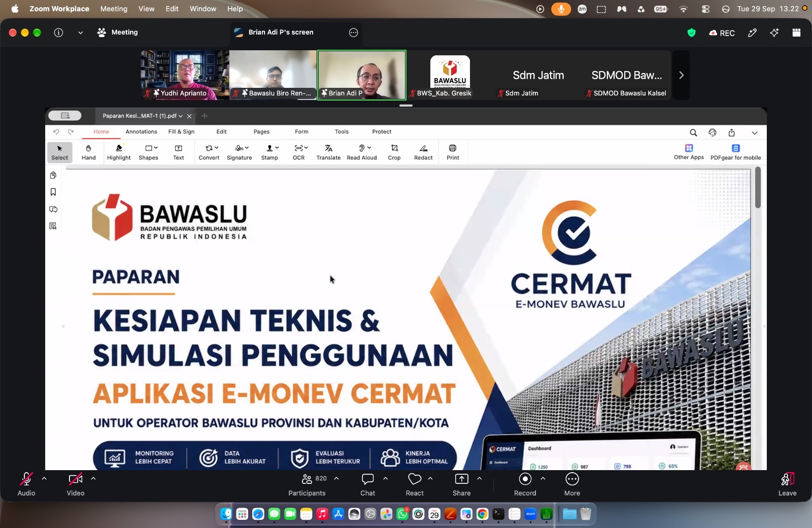
Task: Select BWS_Kab. Gresik participant tile
Action: pyautogui.click(x=450, y=75)
